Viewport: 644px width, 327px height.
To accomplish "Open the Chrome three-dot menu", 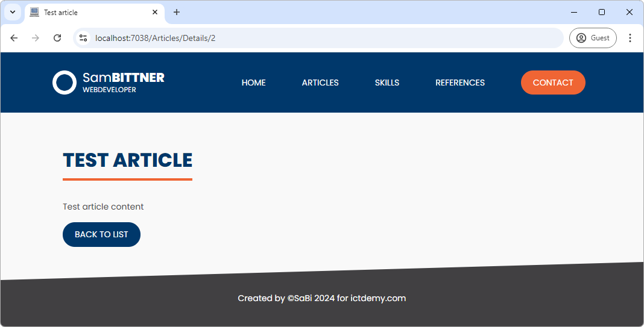I will [630, 38].
